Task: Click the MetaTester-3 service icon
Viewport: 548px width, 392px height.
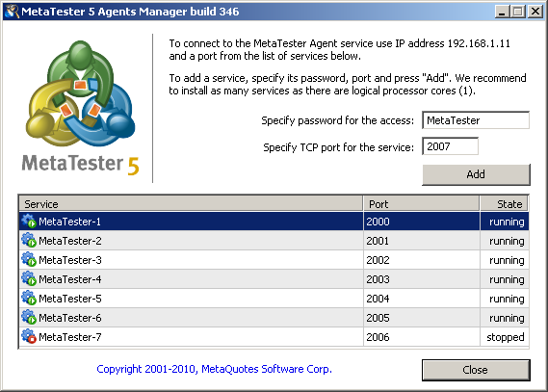Action: 29,260
